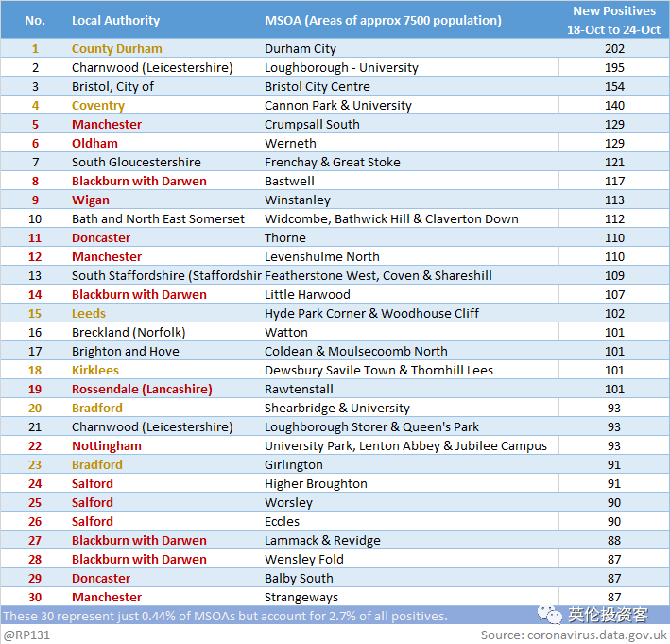The height and width of the screenshot is (644, 670).
Task: Select 'Breckland (Norfolk)' cell
Action: [x=129, y=332]
